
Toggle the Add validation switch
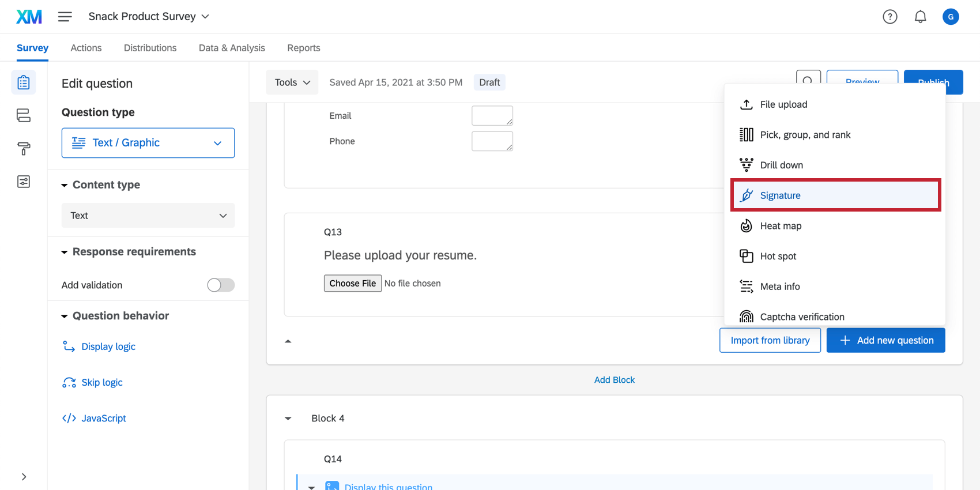[221, 285]
